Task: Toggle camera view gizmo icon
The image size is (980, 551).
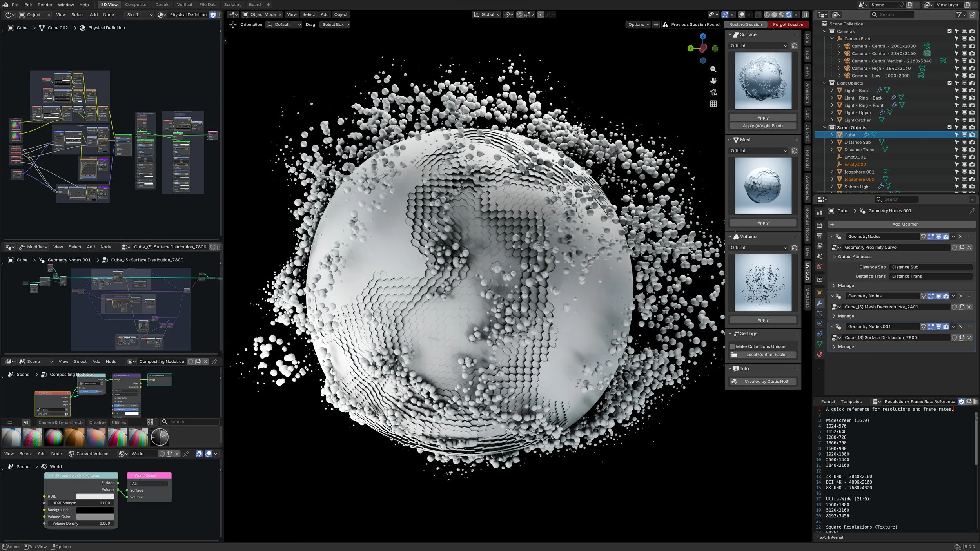Action: click(x=713, y=92)
